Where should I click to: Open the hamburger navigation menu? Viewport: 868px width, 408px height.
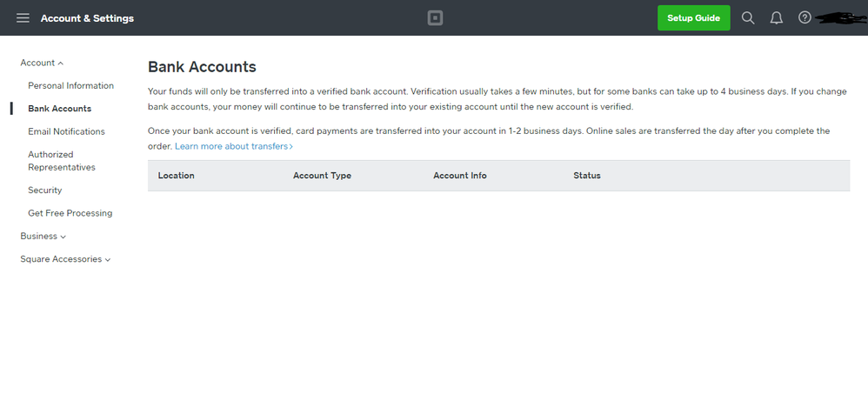pos(23,18)
